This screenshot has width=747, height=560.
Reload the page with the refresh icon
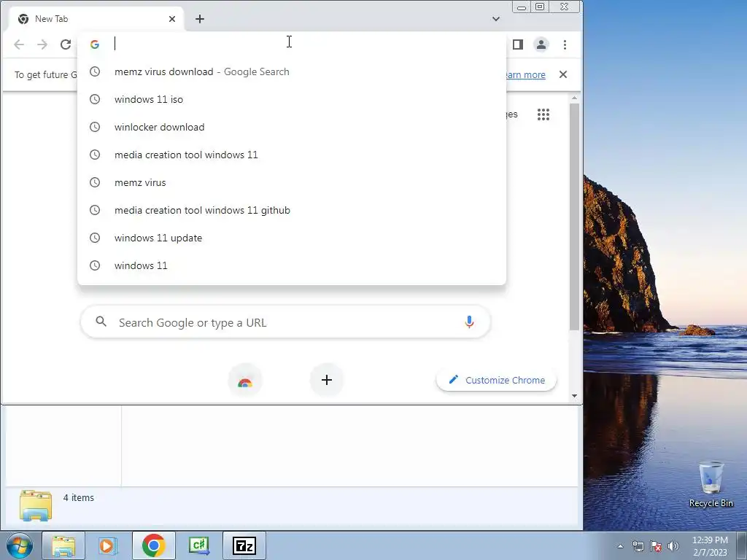click(x=65, y=44)
